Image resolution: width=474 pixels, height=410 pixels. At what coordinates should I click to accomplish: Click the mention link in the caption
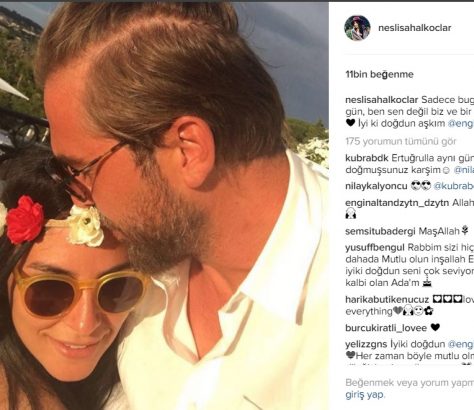pyautogui.click(x=461, y=123)
